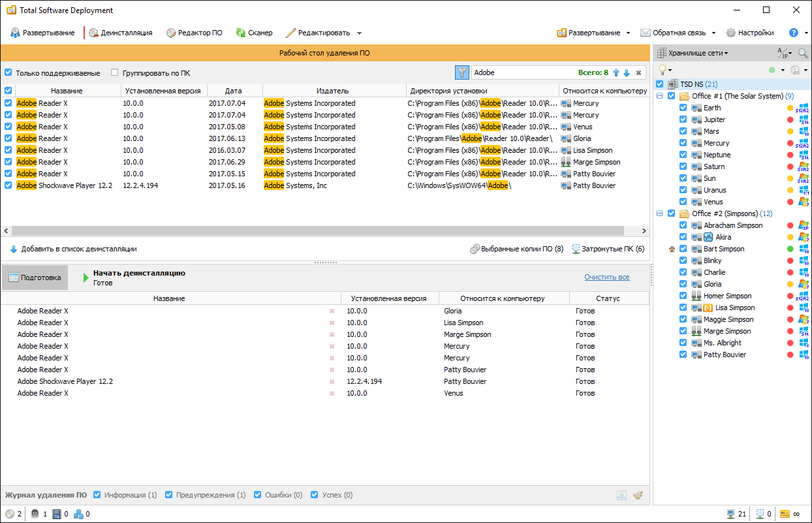This screenshot has width=812, height=523.
Task: Collapse the Office #1 tree group
Action: click(660, 96)
